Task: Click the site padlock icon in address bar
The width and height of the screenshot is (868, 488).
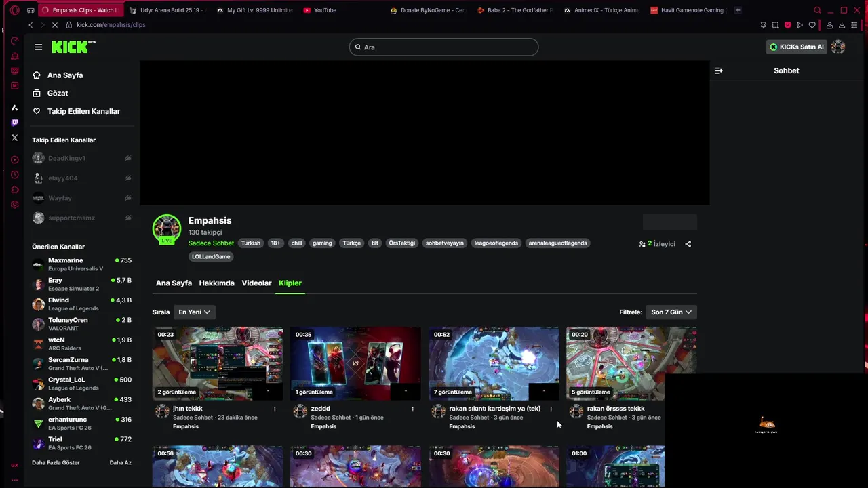Action: pos(69,25)
